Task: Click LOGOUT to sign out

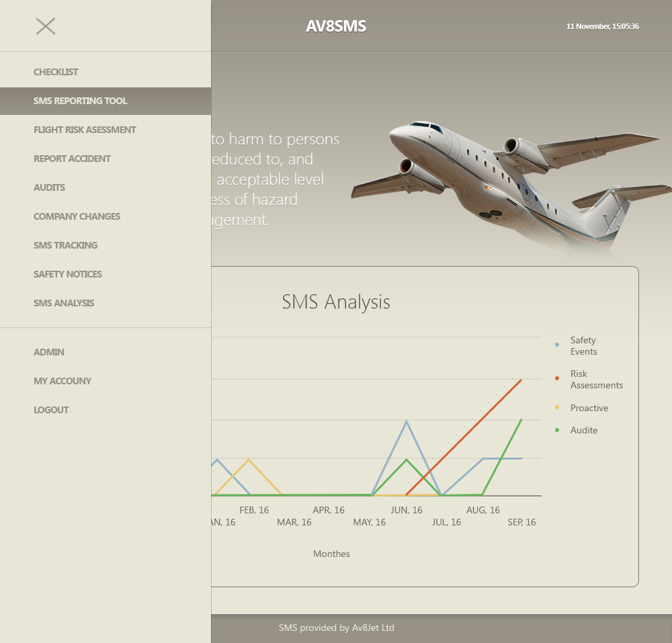Action: [x=51, y=410]
